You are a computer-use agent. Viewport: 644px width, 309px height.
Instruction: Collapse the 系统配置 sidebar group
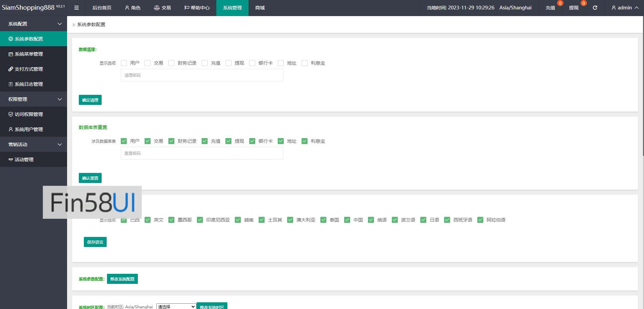point(60,24)
